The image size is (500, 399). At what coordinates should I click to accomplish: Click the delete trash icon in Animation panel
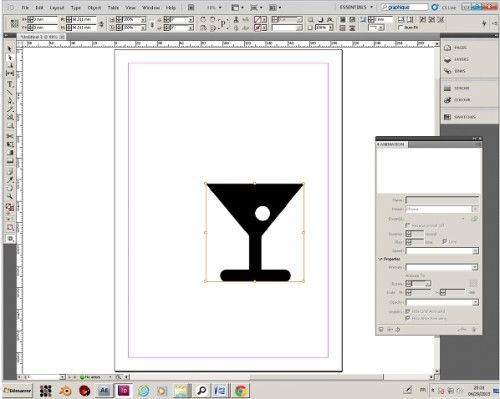point(474,329)
